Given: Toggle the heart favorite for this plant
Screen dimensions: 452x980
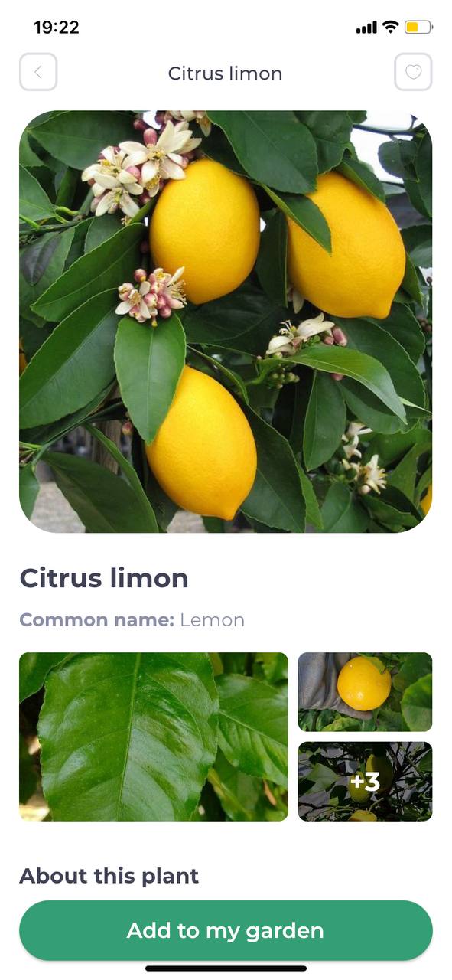Looking at the screenshot, I should point(413,73).
